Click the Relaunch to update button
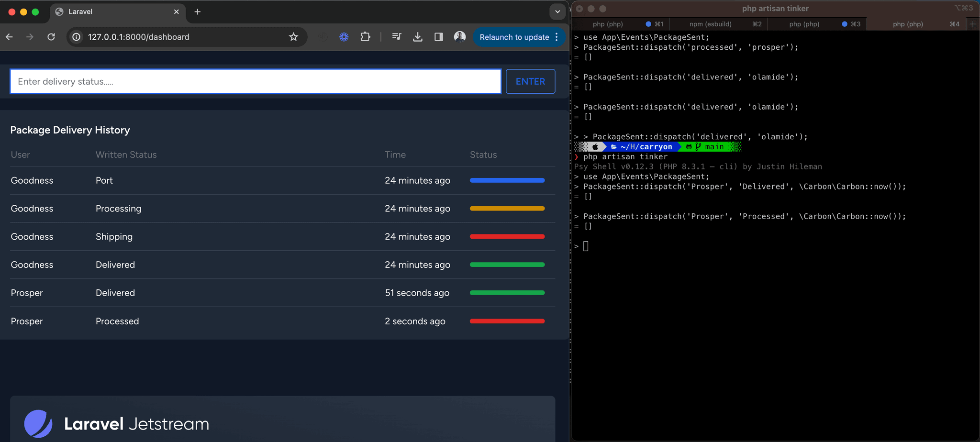This screenshot has width=980, height=442. [x=513, y=37]
